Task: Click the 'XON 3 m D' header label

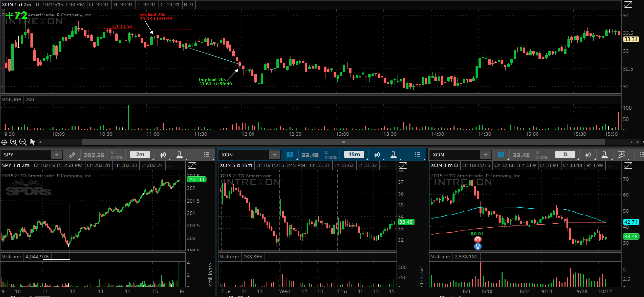Action: click(444, 165)
